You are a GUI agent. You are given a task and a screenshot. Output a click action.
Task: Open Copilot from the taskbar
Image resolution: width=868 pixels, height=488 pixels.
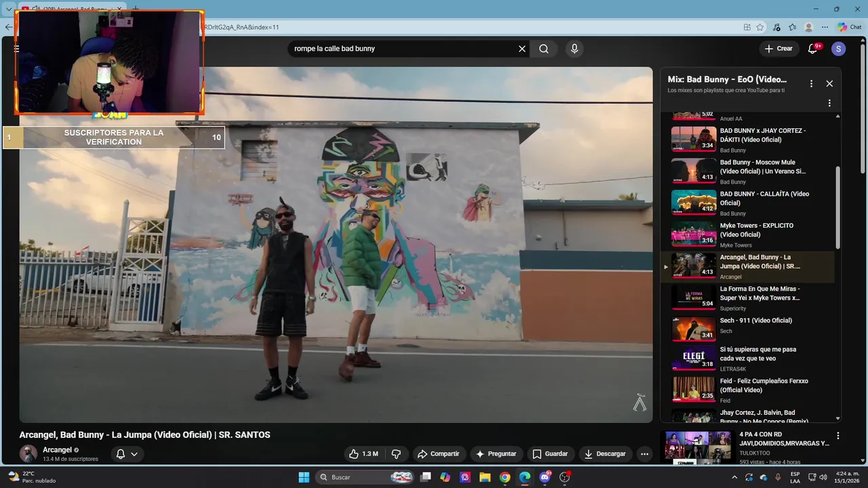coord(445,477)
